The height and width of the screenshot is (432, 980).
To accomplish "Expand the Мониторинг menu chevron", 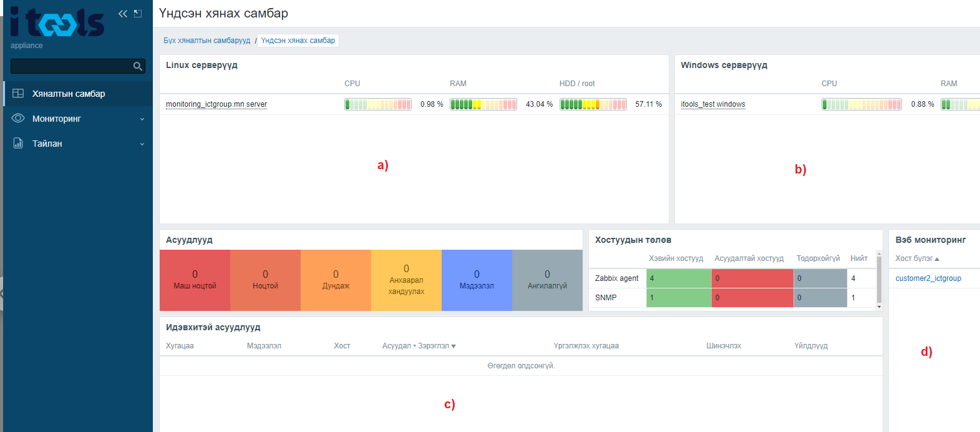I will click(x=142, y=119).
